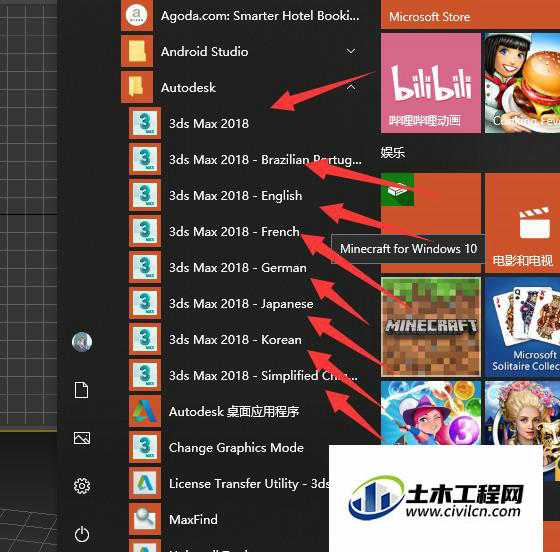Open the small green Solitaire tile
This screenshot has height=552, width=560.
click(x=398, y=190)
